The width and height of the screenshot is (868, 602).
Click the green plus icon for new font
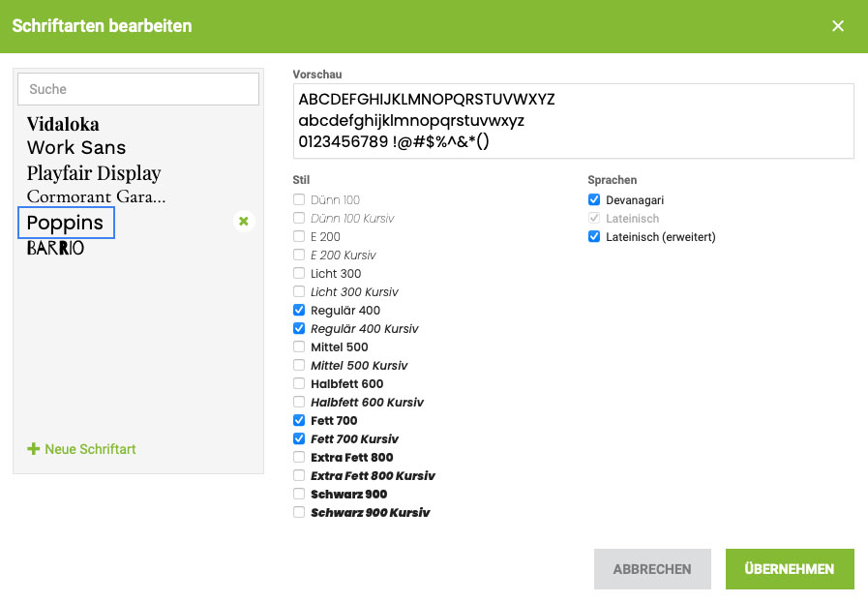[x=33, y=448]
